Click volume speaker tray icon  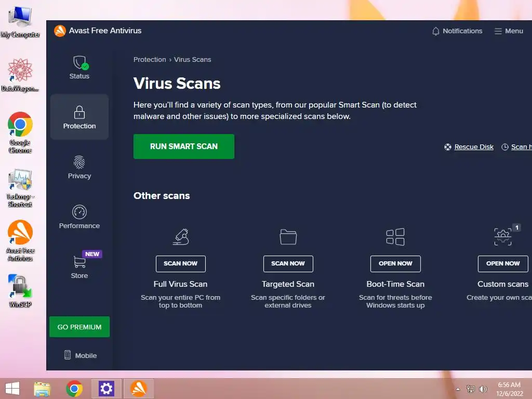(483, 389)
